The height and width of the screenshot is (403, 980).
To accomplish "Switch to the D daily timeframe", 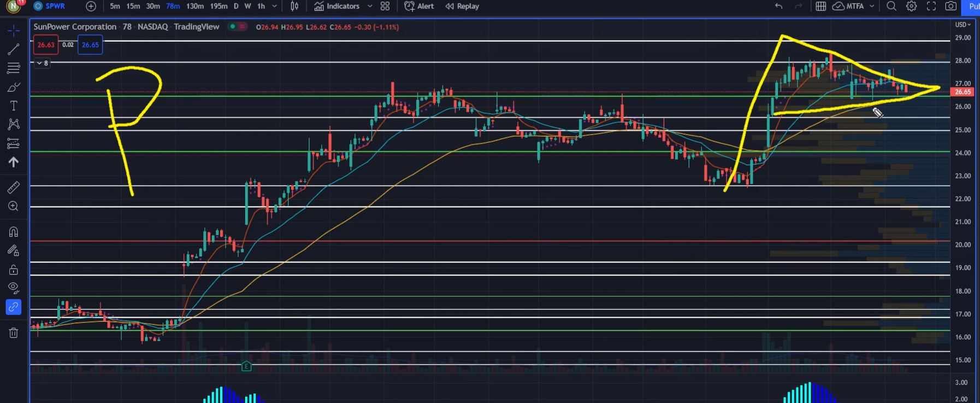I will coord(236,6).
